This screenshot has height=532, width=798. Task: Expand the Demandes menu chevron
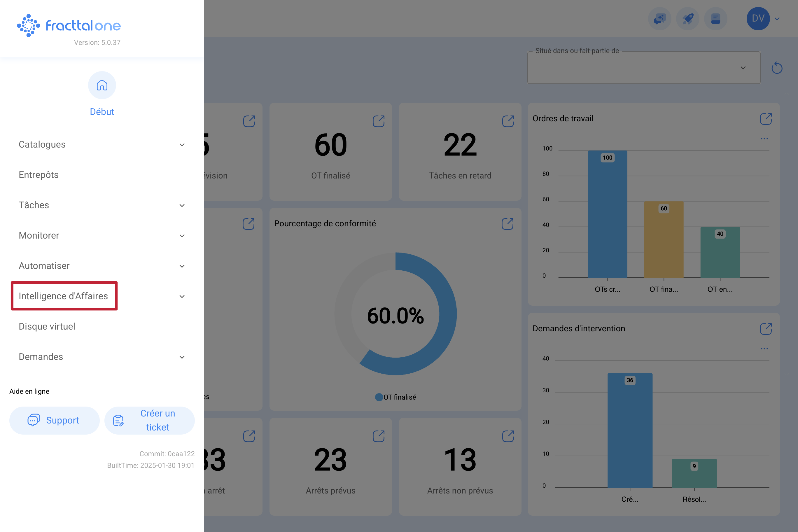point(182,357)
